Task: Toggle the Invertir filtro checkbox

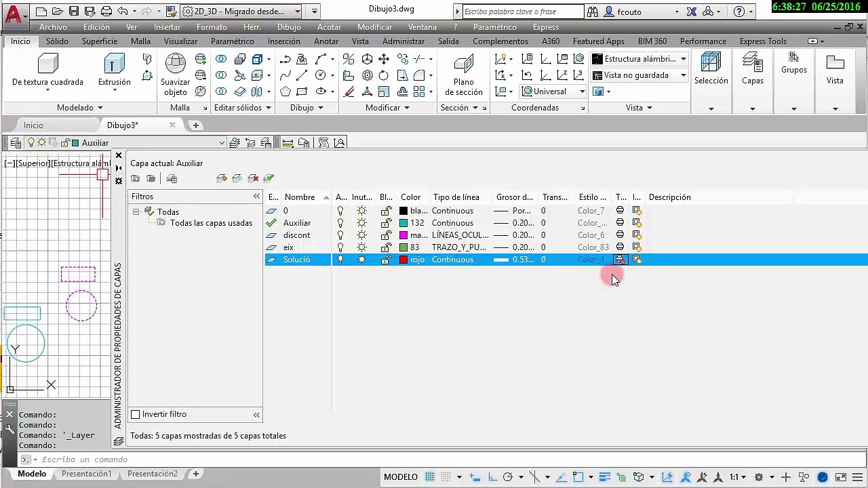Action: (135, 414)
